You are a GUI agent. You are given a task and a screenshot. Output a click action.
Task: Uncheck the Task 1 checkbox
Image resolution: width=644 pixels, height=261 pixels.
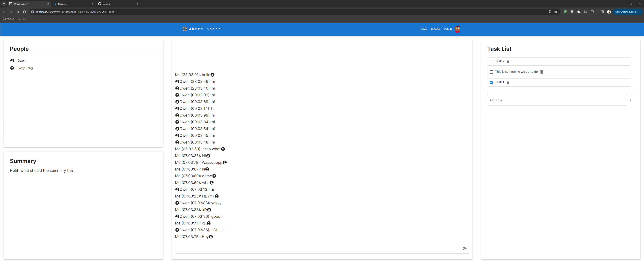tap(491, 82)
